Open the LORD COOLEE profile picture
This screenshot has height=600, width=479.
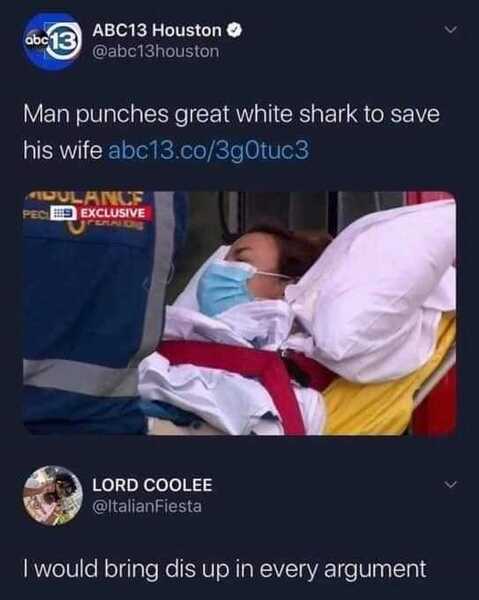coord(52,495)
